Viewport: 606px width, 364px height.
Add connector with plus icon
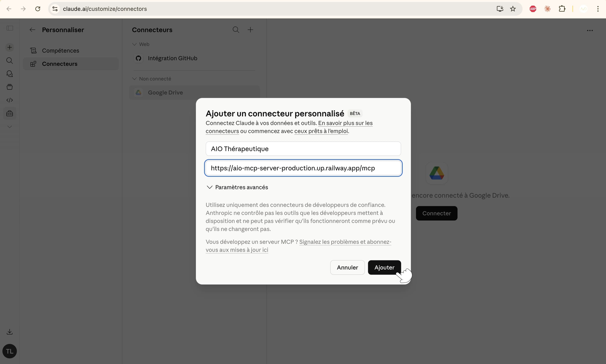[250, 30]
